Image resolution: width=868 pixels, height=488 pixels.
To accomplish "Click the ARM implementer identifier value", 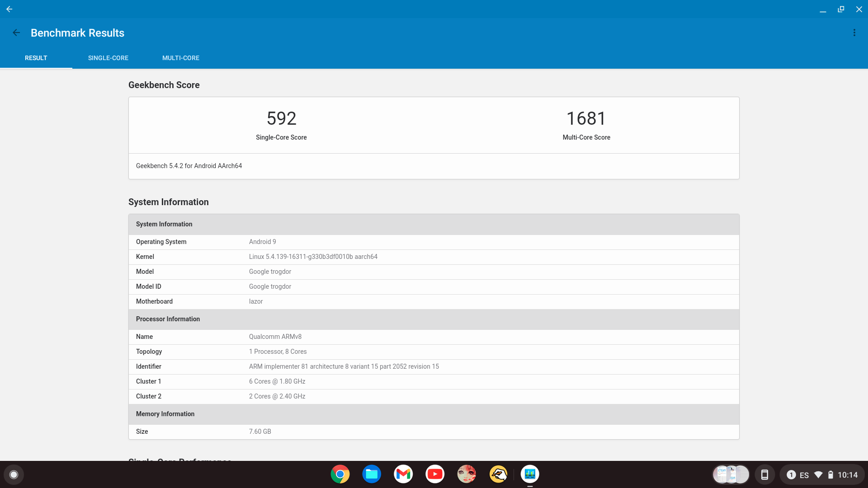I will (x=344, y=366).
